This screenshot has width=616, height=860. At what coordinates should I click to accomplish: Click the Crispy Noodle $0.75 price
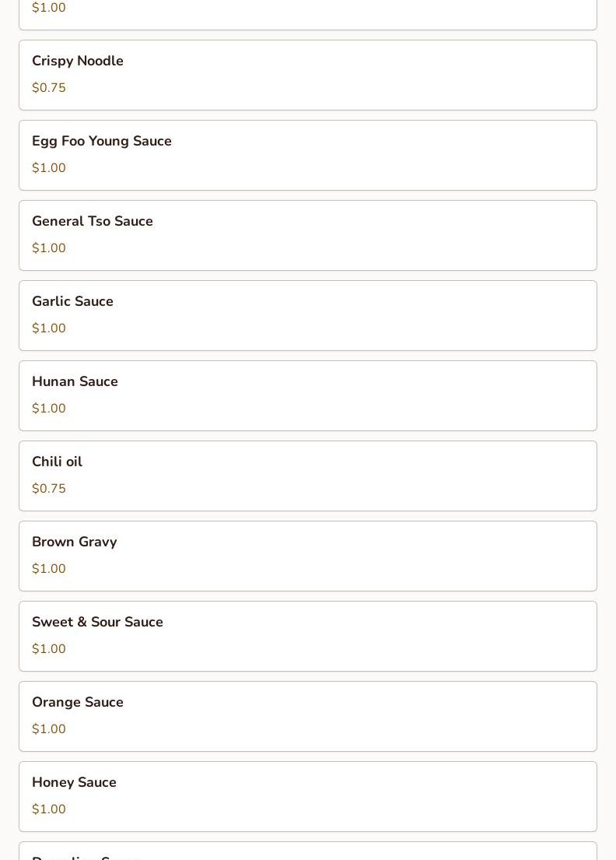point(49,88)
